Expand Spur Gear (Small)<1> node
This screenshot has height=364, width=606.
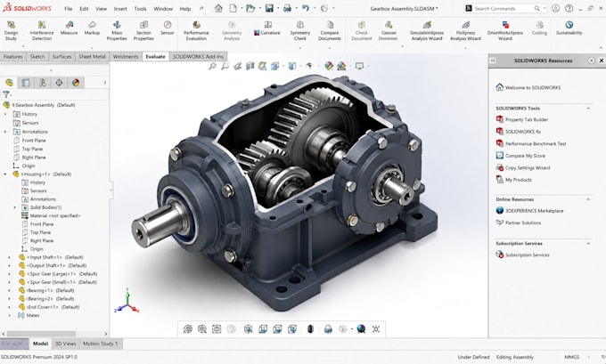click(x=9, y=282)
